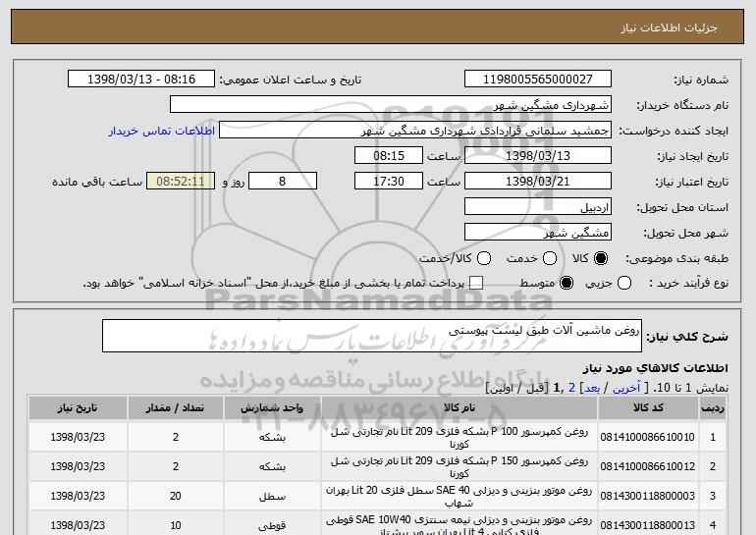This screenshot has width=756, height=535.
Task: Click the سطل unit cell in row 3
Action: (x=272, y=496)
